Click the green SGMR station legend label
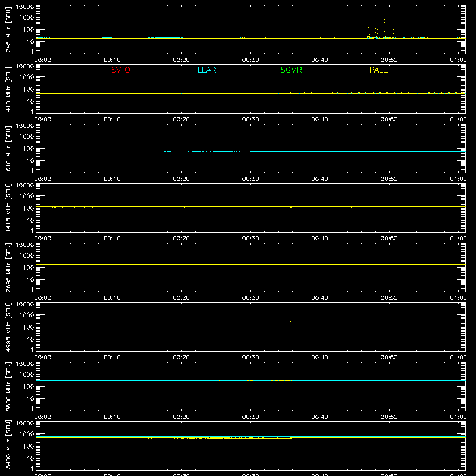This screenshot has width=476, height=476. (x=291, y=70)
